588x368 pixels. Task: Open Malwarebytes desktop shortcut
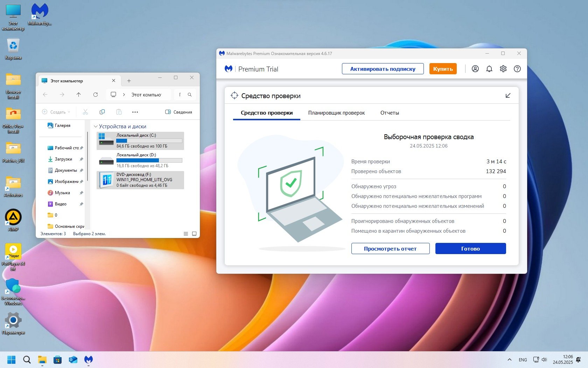click(40, 14)
